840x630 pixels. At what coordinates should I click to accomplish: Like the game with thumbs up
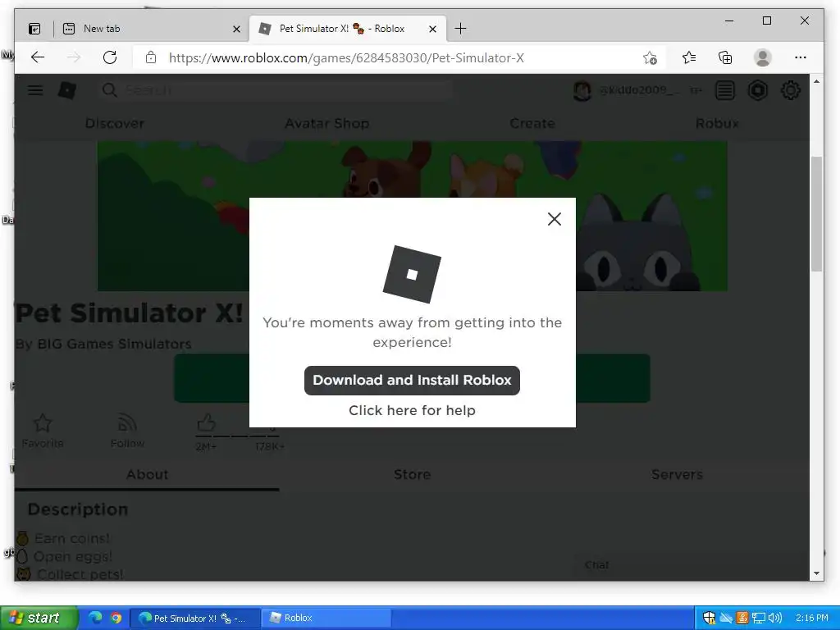pos(206,423)
